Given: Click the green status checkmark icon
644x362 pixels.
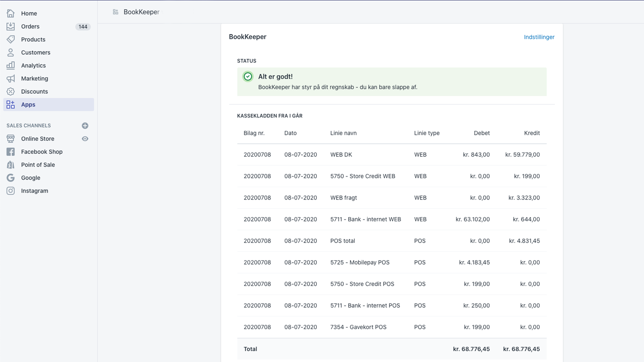Looking at the screenshot, I should (248, 76).
